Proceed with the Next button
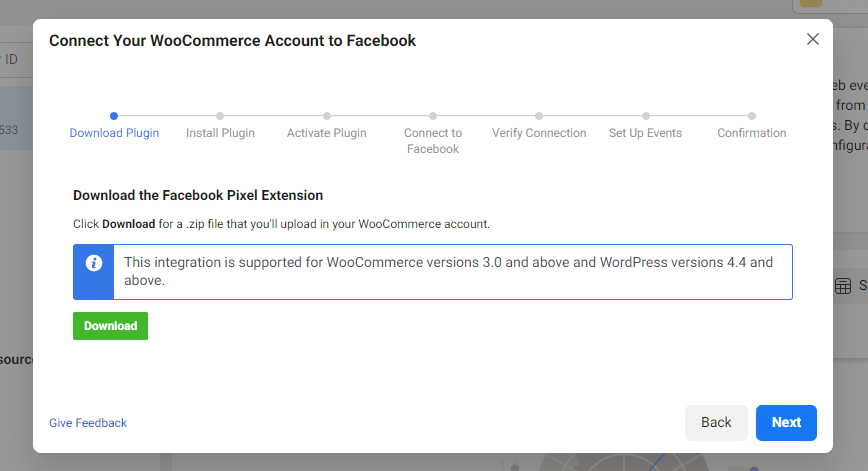This screenshot has width=868, height=471. tap(786, 423)
